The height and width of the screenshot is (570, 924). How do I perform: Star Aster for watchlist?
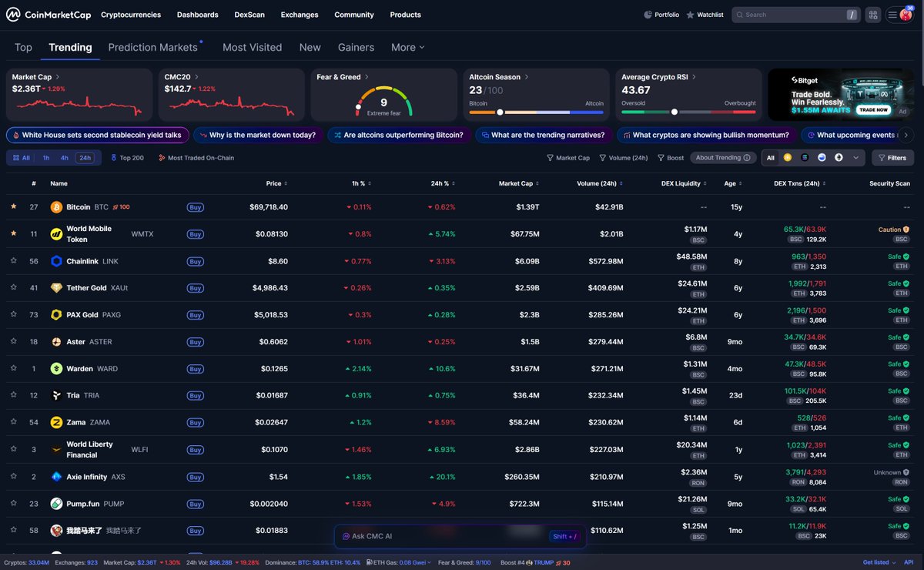coord(14,341)
